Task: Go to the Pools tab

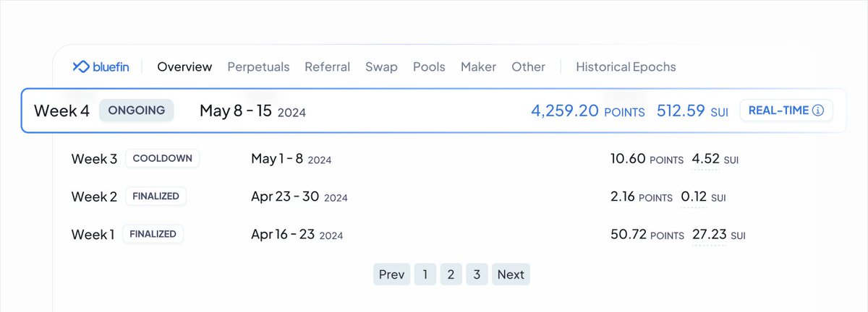Action: pos(429,66)
